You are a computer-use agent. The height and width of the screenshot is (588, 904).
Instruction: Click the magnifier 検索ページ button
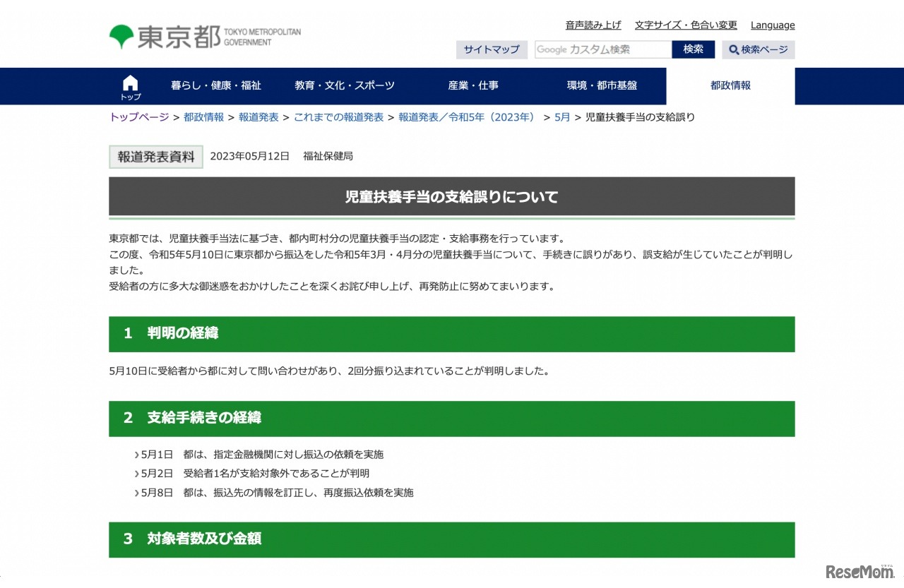point(758,49)
